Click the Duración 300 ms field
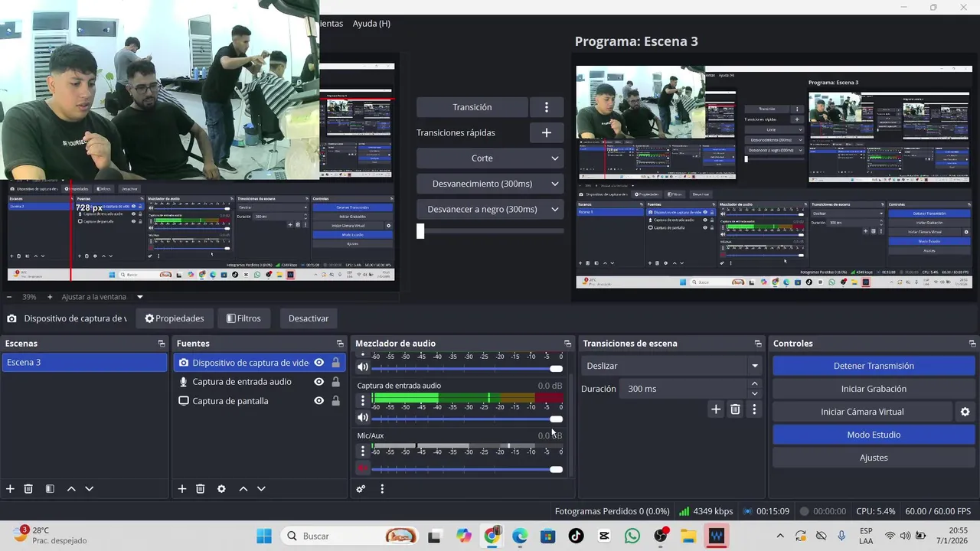Viewport: 980px width, 551px height. (x=682, y=389)
